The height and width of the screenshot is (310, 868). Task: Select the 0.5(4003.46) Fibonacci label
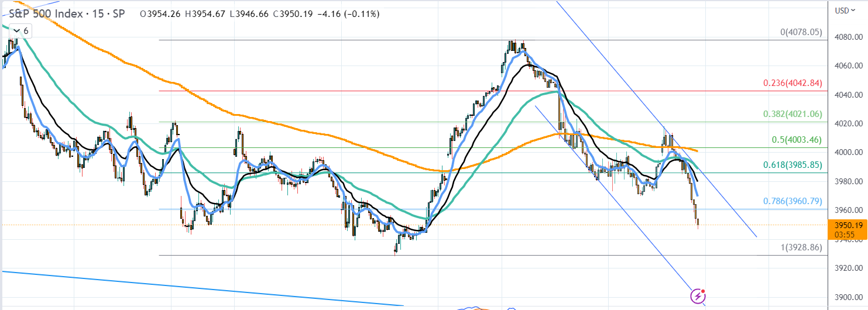(797, 140)
